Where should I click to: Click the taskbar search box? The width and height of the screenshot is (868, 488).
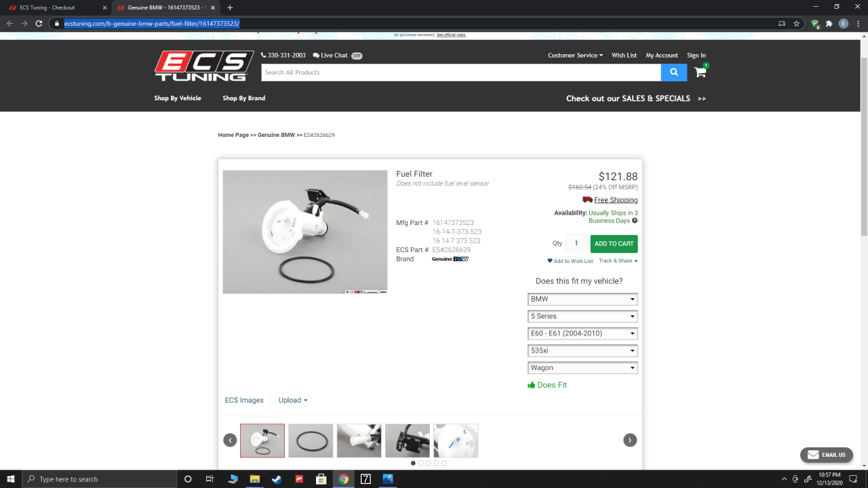pyautogui.click(x=99, y=479)
